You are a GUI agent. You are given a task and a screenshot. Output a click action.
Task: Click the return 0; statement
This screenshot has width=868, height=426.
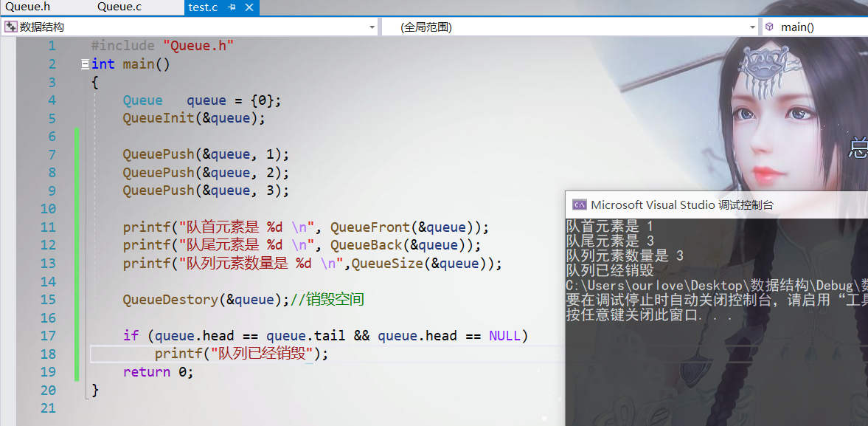(x=159, y=371)
